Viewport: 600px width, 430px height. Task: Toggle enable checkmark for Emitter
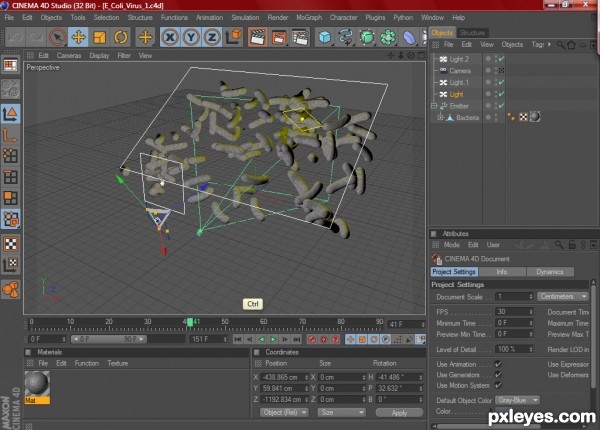click(x=501, y=106)
